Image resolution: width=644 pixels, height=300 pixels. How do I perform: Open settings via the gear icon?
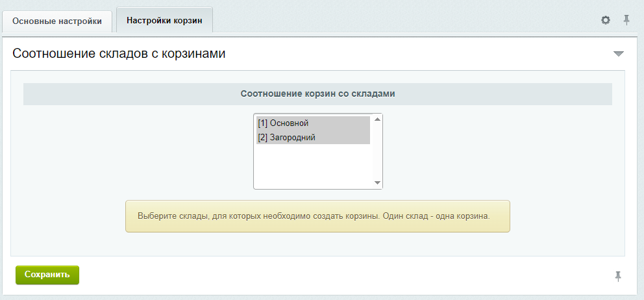point(606,20)
